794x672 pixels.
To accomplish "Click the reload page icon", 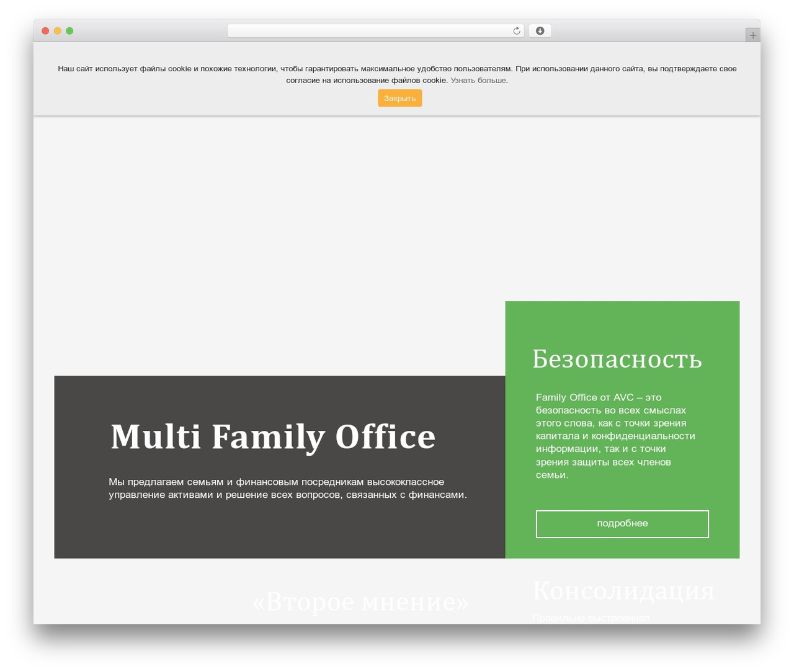I will point(516,31).
